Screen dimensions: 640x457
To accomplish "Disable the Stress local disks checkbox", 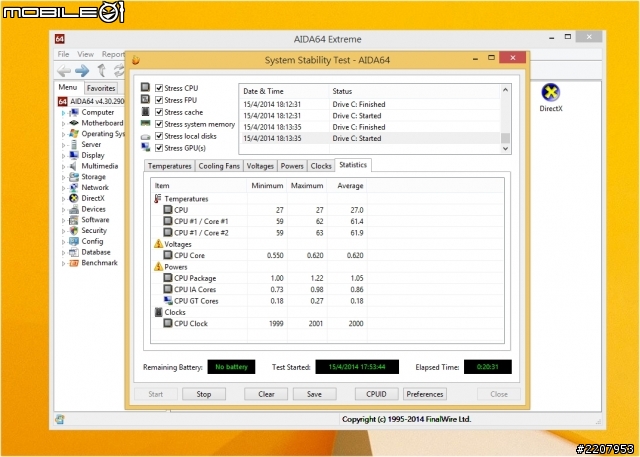I will pyautogui.click(x=159, y=136).
